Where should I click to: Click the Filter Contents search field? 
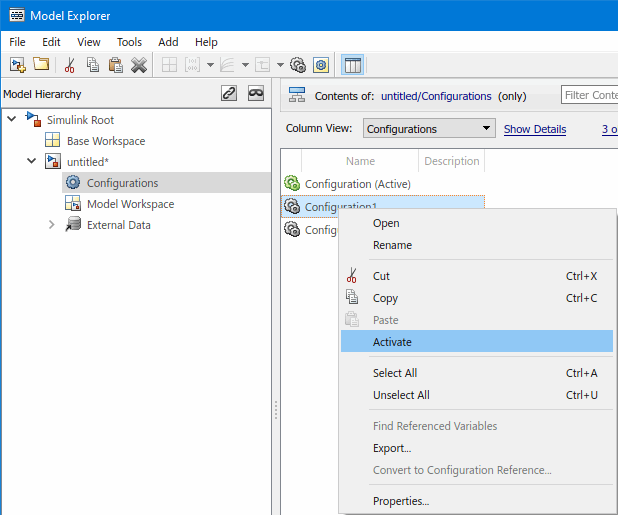coord(590,96)
